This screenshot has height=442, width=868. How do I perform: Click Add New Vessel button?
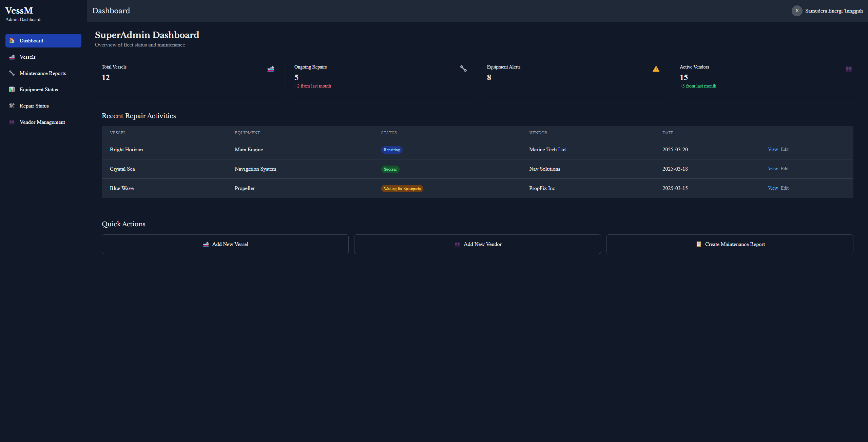click(225, 244)
